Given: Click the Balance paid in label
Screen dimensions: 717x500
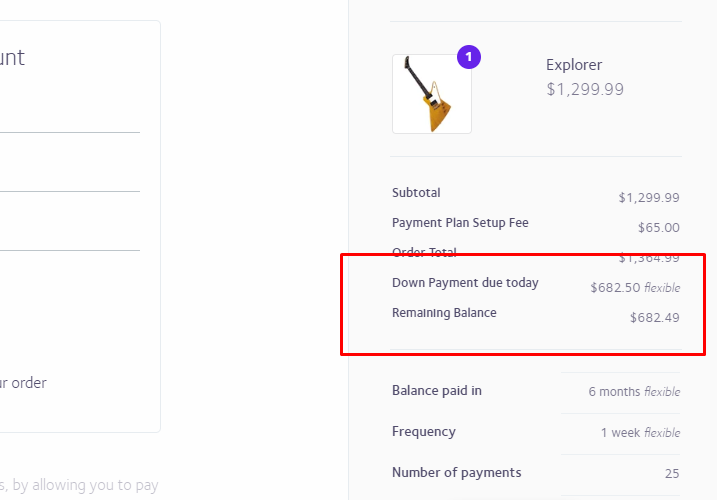Looking at the screenshot, I should [436, 391].
